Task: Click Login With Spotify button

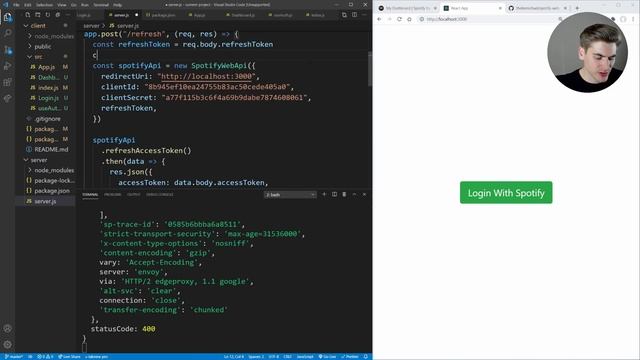Action: pos(506,193)
